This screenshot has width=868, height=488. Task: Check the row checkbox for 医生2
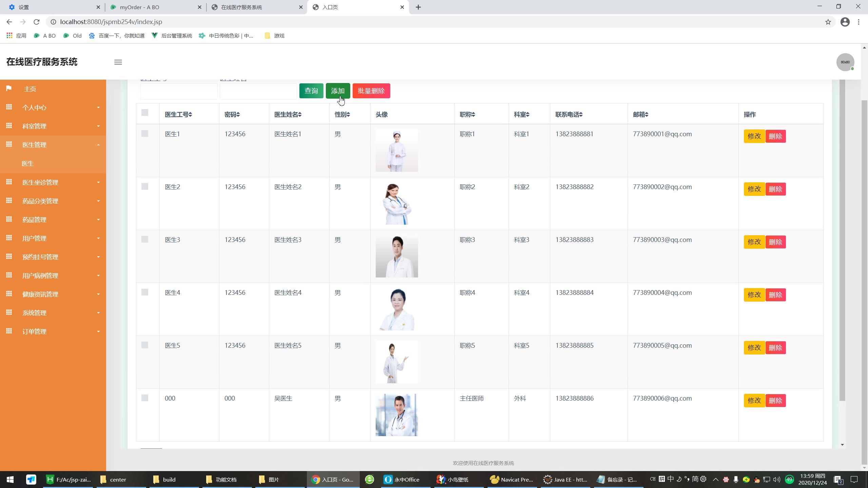145,186
